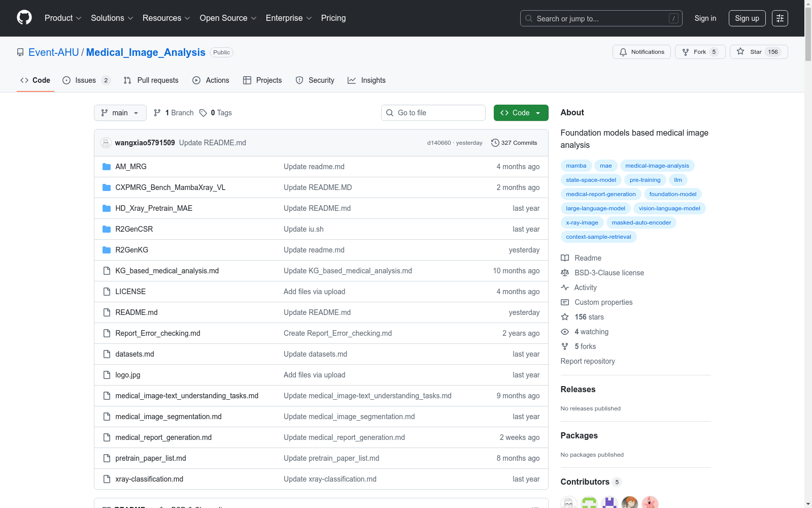Click the eye icon beside 4 watching
Screen dimensions: 812x508
pyautogui.click(x=565, y=332)
